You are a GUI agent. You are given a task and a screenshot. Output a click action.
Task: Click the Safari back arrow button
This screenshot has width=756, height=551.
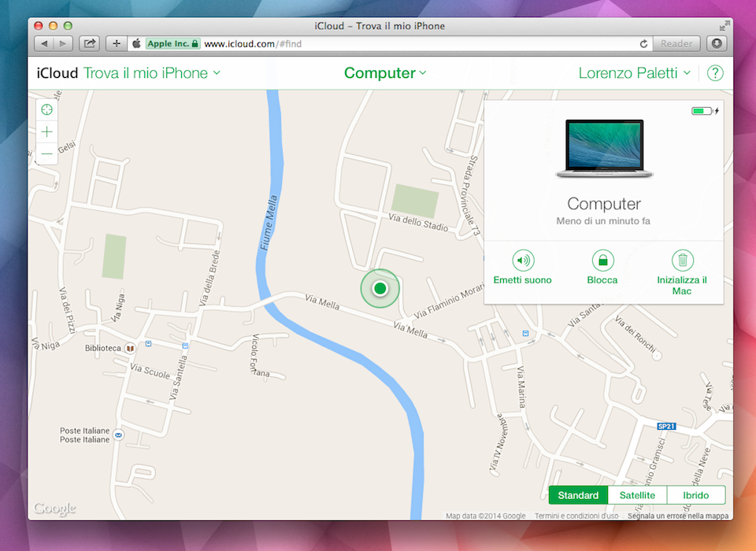(x=44, y=44)
